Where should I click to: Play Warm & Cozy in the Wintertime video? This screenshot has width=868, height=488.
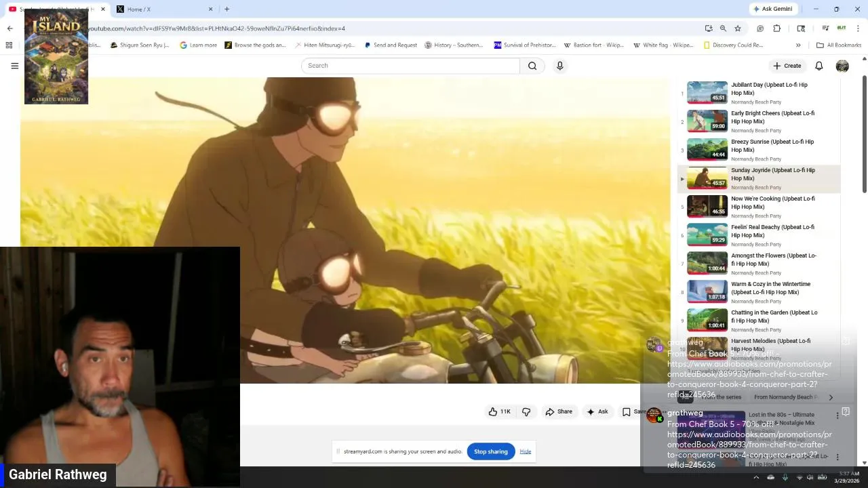pyautogui.click(x=759, y=292)
